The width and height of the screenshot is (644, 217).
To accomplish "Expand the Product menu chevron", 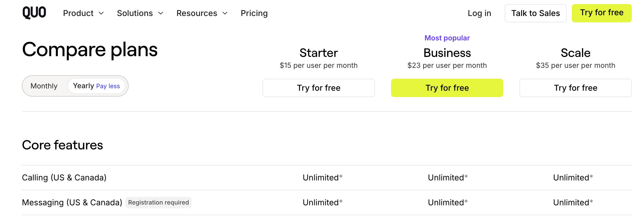I will pos(101,13).
